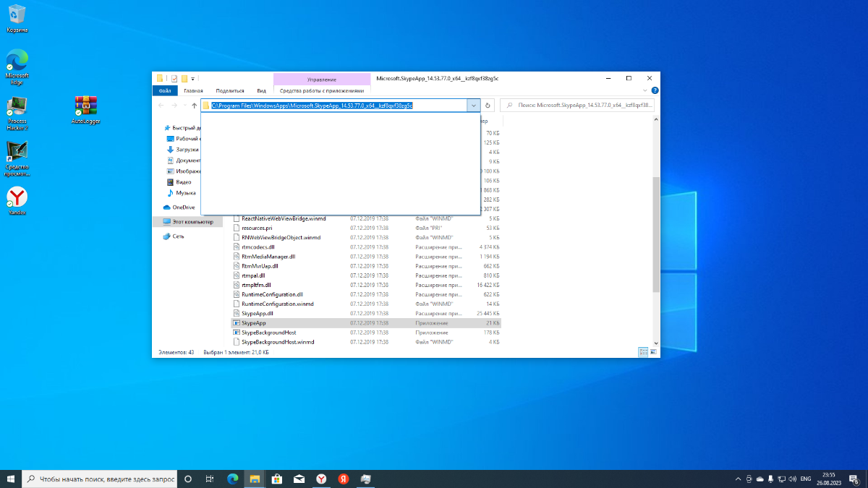Expand the address bar history dropdown
The image size is (868, 488).
pos(474,105)
